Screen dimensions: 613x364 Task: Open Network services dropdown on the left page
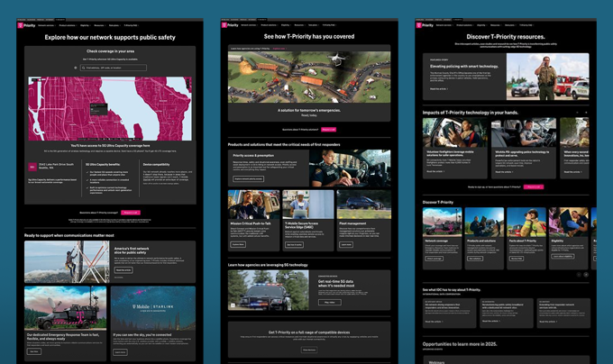pos(47,25)
